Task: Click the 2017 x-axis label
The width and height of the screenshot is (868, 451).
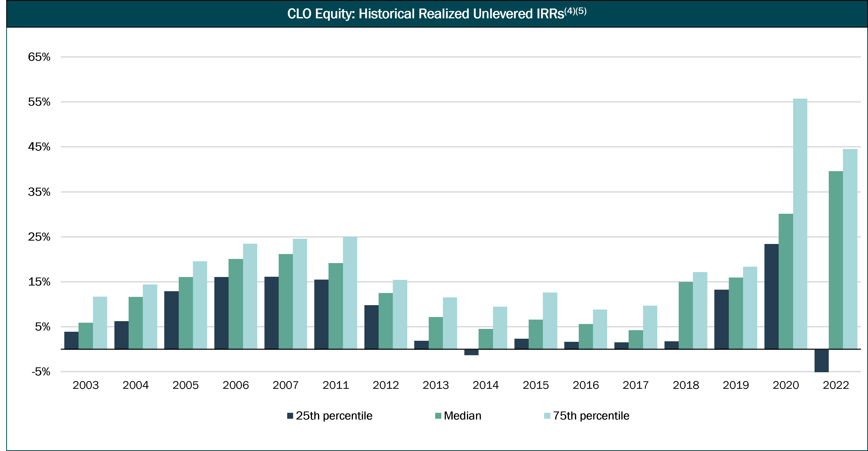Action: pyautogui.click(x=636, y=385)
